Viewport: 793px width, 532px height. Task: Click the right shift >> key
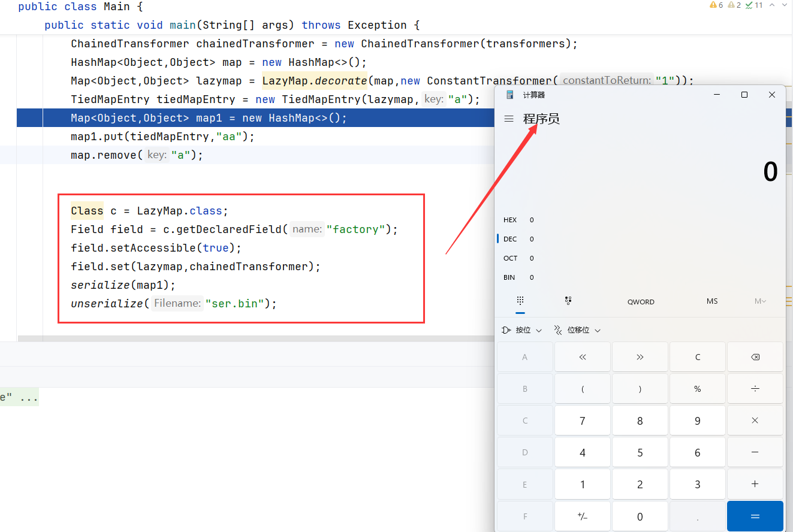[x=640, y=357]
